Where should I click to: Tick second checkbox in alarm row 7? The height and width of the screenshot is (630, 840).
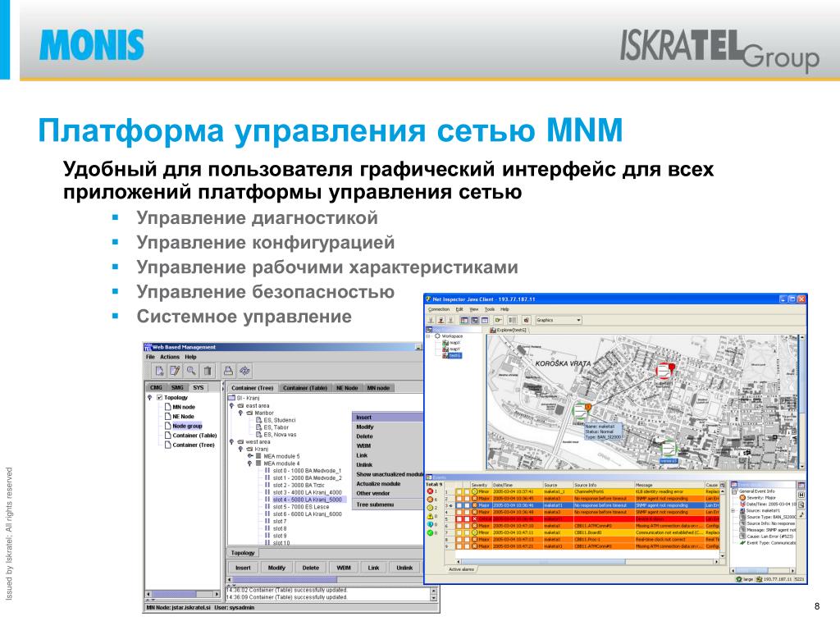click(x=467, y=532)
